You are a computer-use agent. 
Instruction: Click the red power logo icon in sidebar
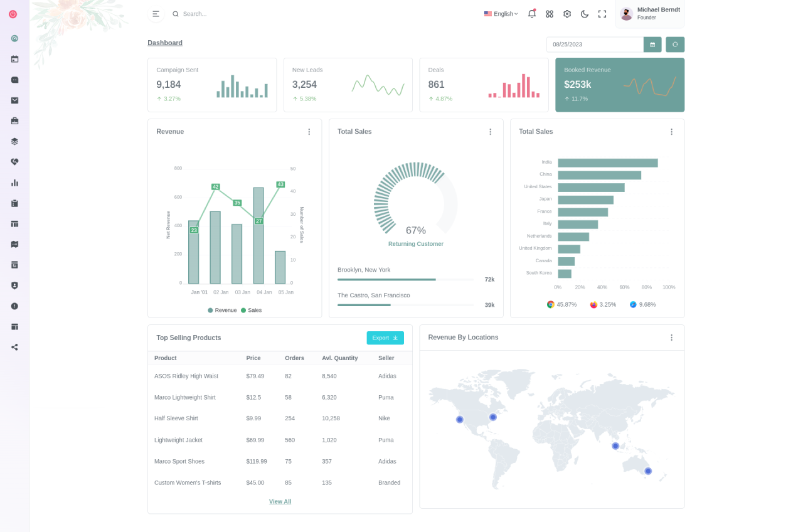click(13, 14)
